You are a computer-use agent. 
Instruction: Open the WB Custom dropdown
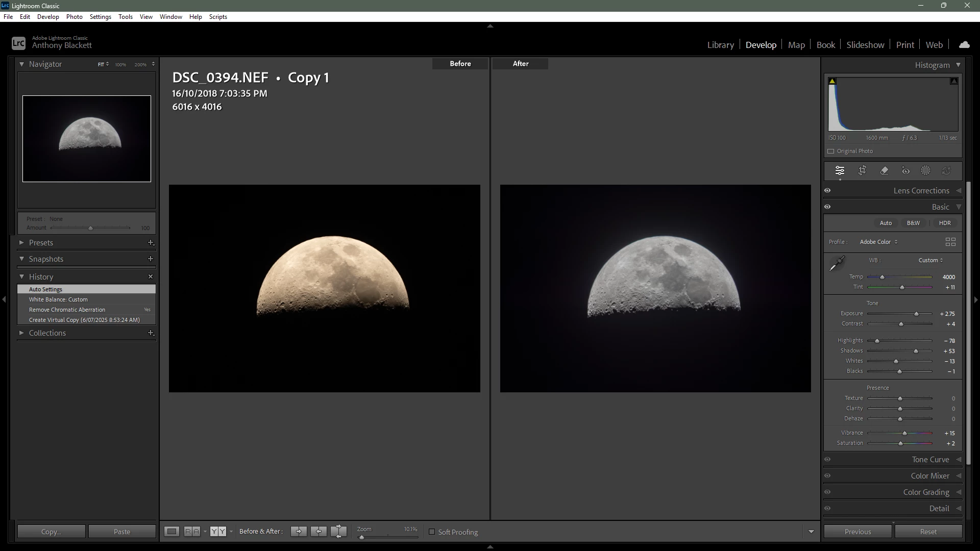pos(930,261)
